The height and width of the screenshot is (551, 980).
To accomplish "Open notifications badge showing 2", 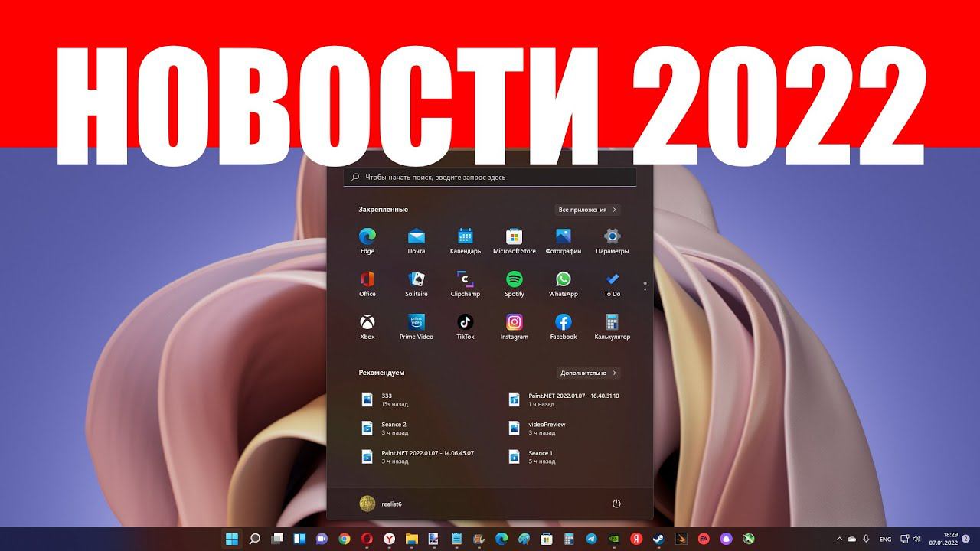I will click(966, 539).
